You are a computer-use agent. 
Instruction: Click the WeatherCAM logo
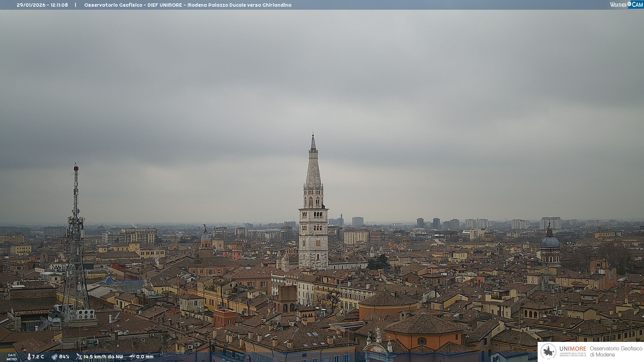(x=626, y=5)
